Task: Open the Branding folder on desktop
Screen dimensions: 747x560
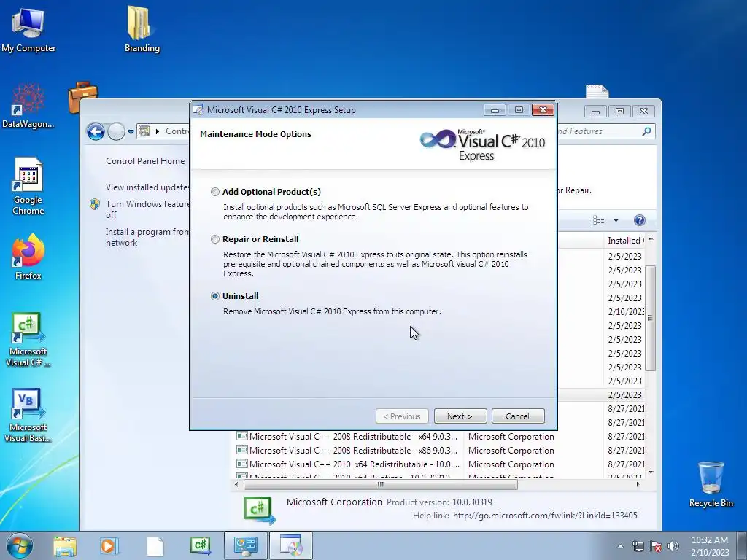Action: click(x=142, y=30)
